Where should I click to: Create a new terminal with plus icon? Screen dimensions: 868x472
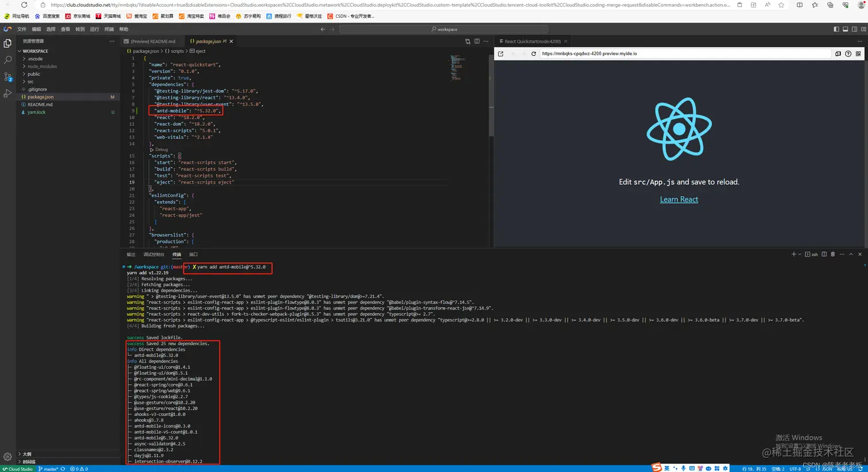794,254
